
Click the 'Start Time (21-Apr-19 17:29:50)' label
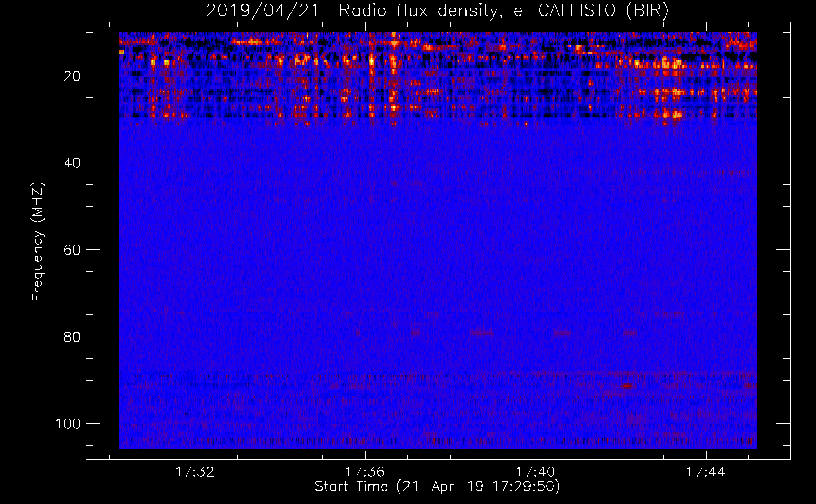437,487
